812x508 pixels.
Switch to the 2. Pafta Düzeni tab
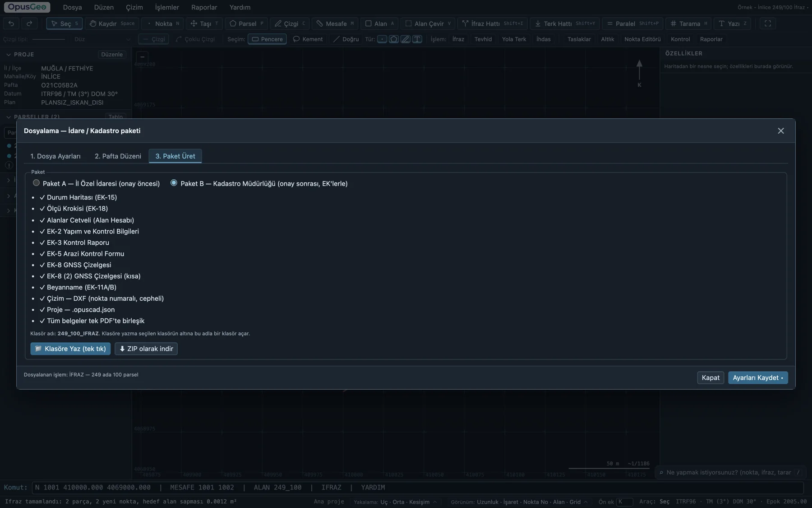pos(118,156)
